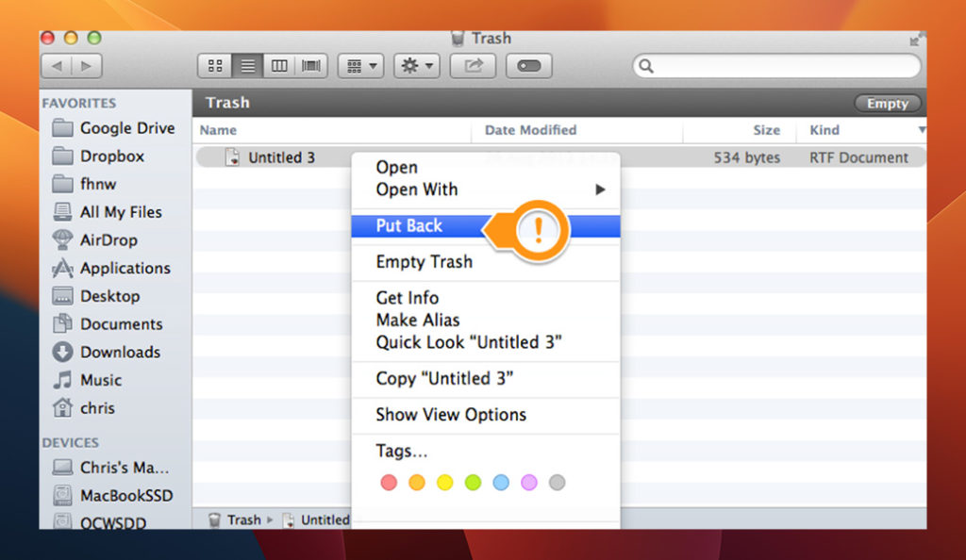Go back with the back arrow
Screen dimensions: 966x560
click(x=57, y=66)
